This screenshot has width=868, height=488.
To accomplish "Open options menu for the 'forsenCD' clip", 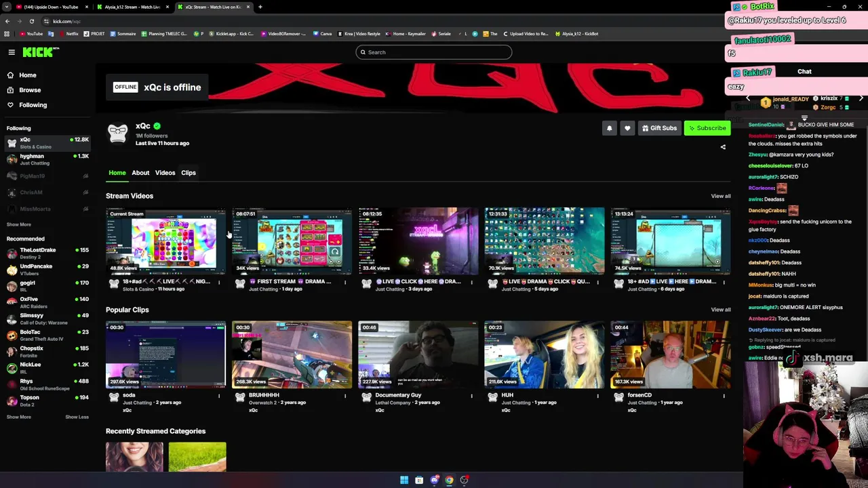I will coord(724,396).
